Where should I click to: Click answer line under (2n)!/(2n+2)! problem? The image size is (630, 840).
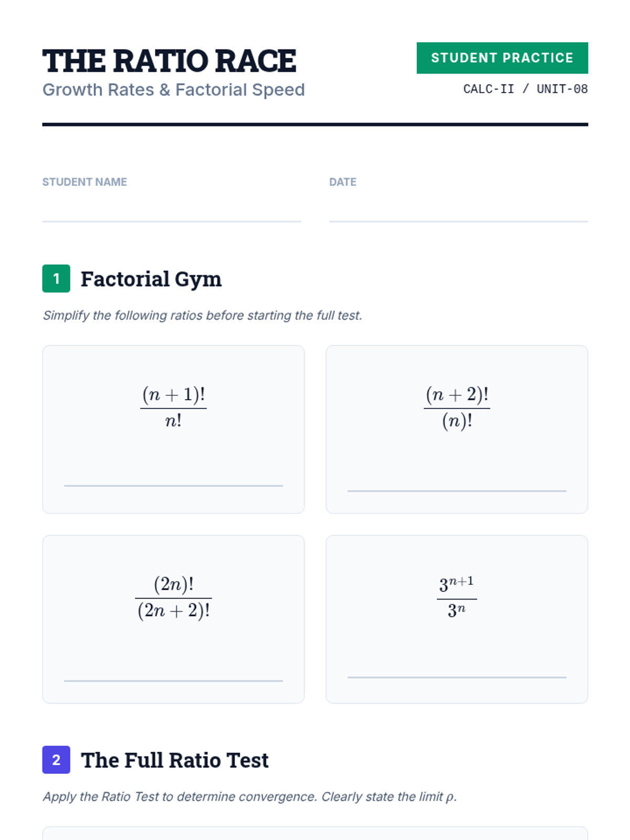pos(173,680)
